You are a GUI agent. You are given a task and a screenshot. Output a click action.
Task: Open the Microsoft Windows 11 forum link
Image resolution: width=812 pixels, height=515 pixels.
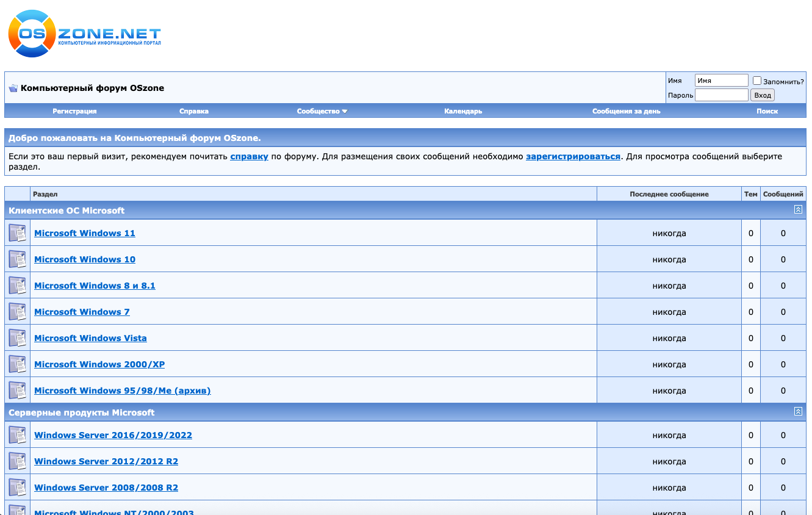point(85,233)
